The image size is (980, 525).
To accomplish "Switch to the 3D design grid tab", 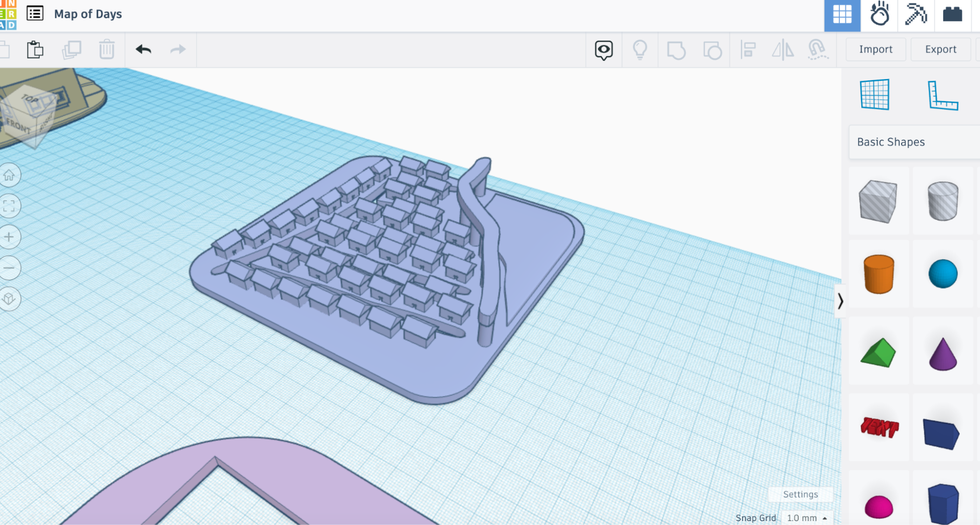I will click(842, 15).
